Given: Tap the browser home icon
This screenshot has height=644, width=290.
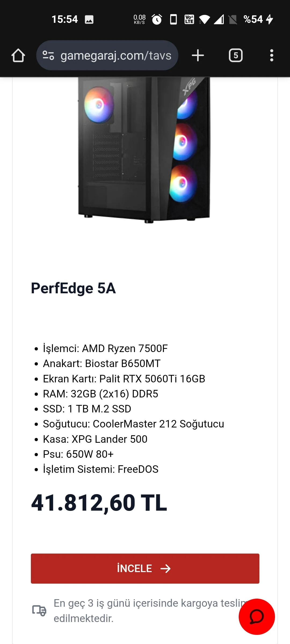Looking at the screenshot, I should [x=18, y=56].
